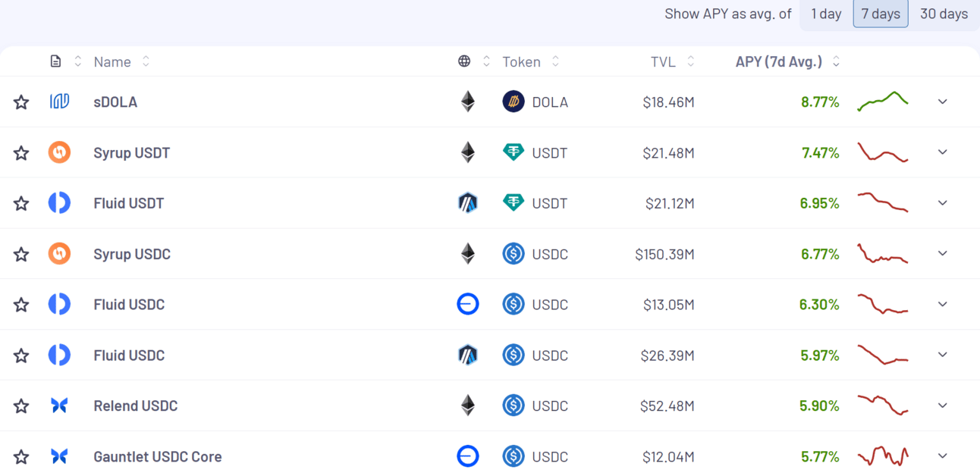Click the document column header icon
Screen dimensions: 980x473
click(x=55, y=61)
